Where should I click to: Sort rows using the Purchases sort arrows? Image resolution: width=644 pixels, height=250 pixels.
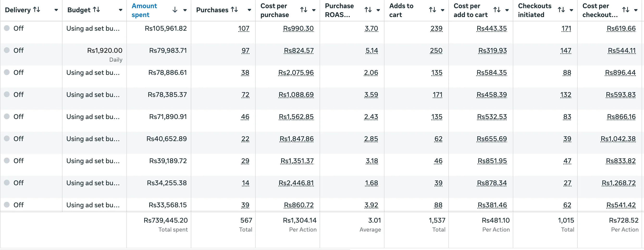point(234,10)
